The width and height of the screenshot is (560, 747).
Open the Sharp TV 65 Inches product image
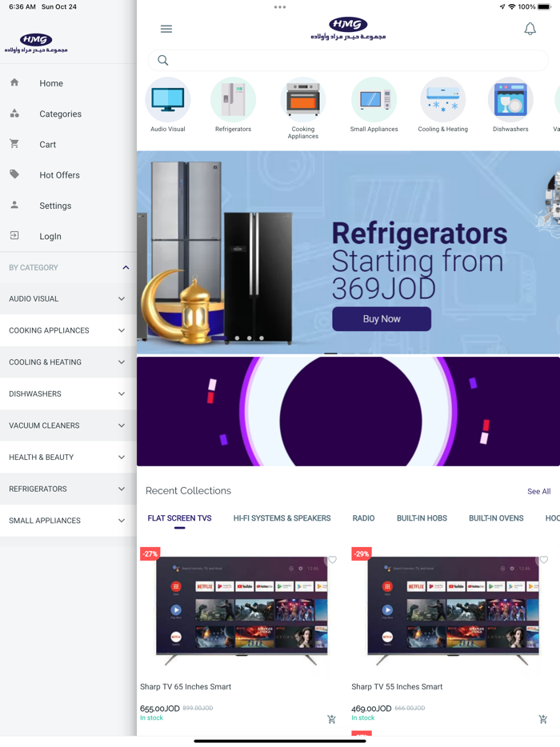[242, 611]
